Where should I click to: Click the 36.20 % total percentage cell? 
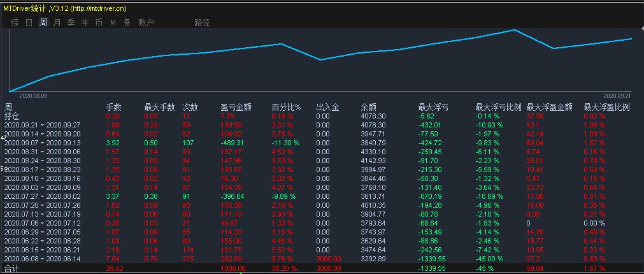pos(284,268)
